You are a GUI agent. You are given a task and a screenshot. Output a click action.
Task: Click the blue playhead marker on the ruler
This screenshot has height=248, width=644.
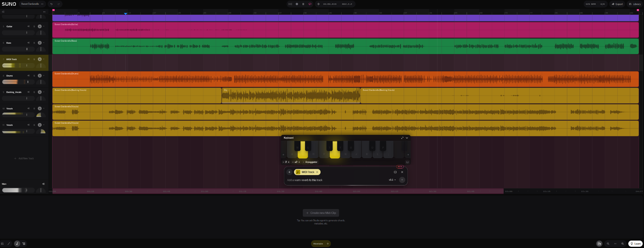coord(125,14)
